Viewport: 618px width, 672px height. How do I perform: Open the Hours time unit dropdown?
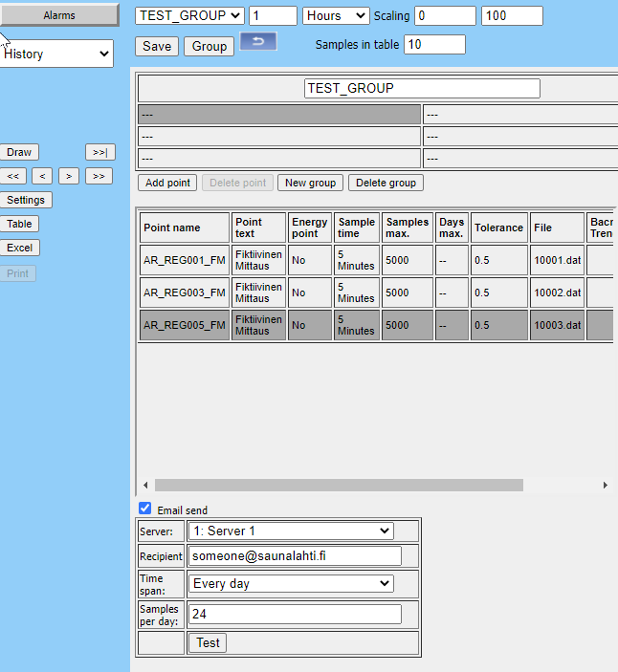(x=336, y=16)
